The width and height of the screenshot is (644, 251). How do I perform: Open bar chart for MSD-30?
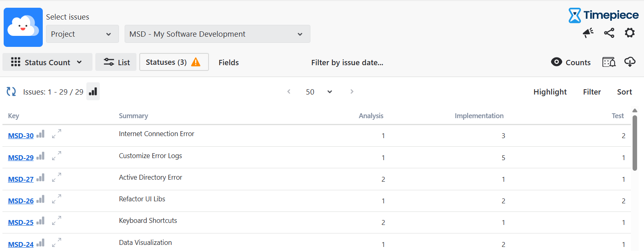click(x=40, y=134)
